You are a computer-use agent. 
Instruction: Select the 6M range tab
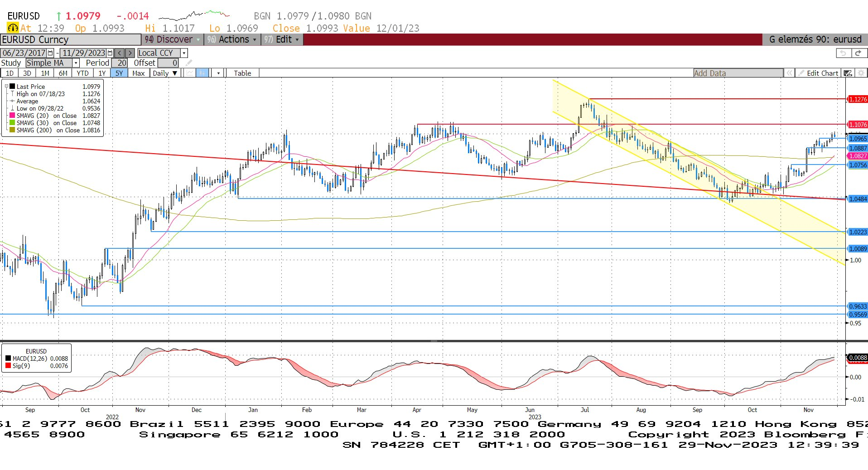click(x=63, y=73)
